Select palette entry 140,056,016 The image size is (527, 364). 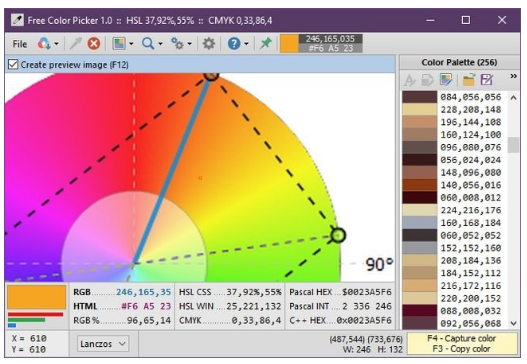point(455,185)
